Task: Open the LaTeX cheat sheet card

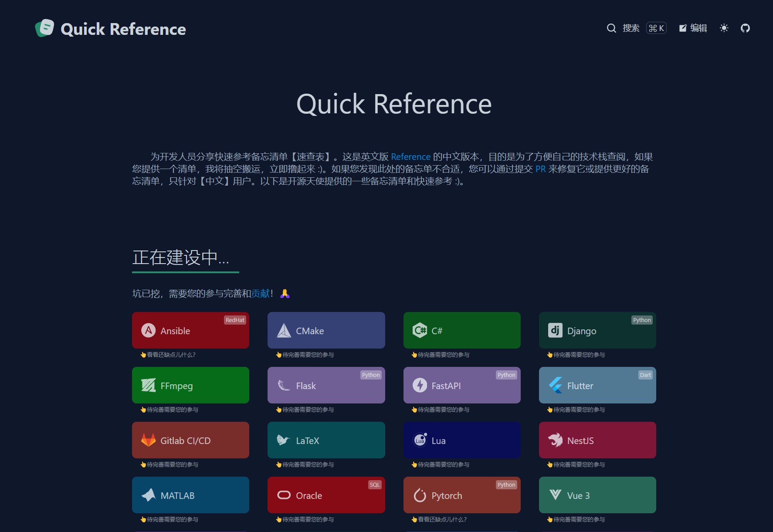Action: pyautogui.click(x=326, y=440)
